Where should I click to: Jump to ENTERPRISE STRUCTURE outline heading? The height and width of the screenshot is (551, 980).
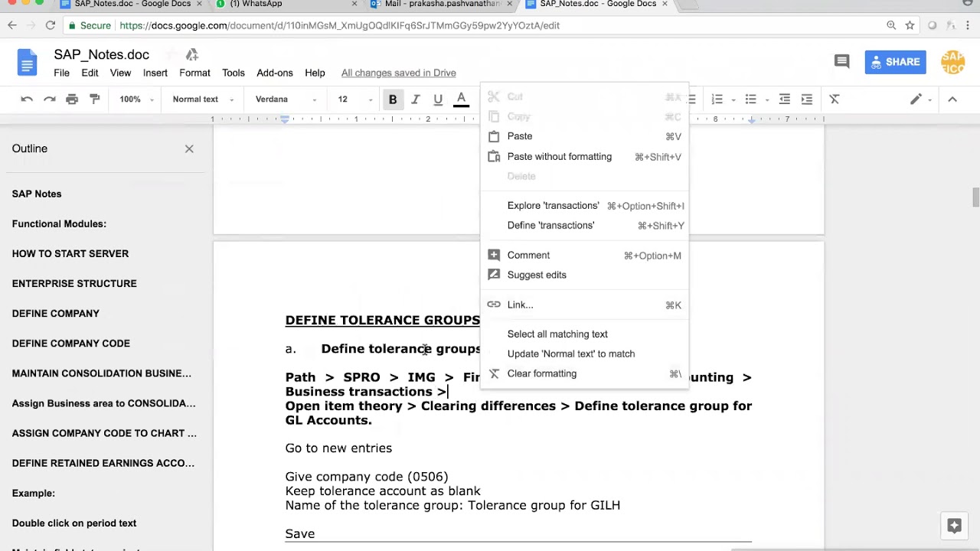[x=74, y=283]
